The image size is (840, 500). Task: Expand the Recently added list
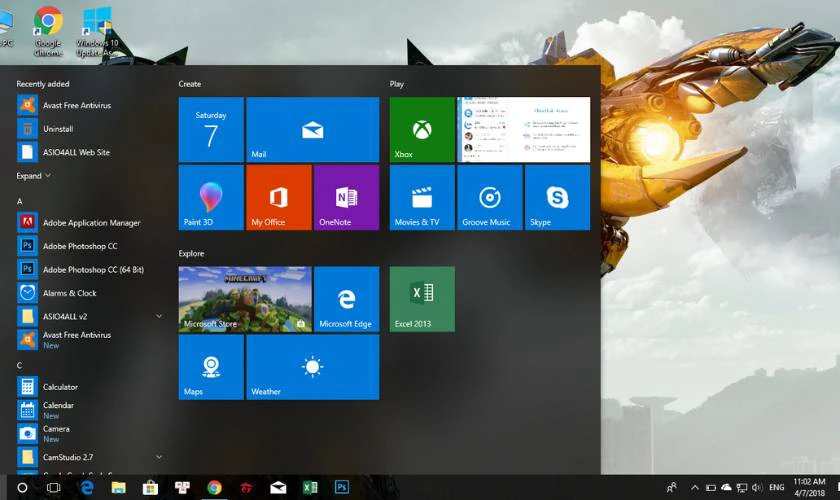click(33, 176)
